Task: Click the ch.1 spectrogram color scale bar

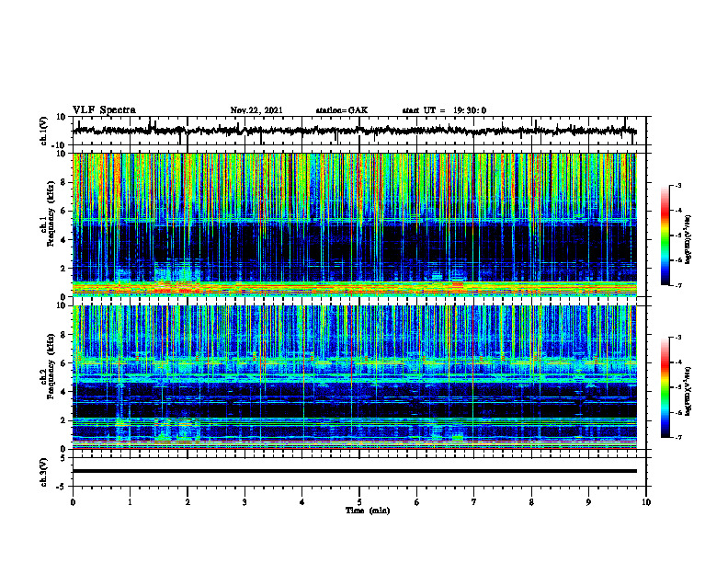Action: click(x=665, y=236)
